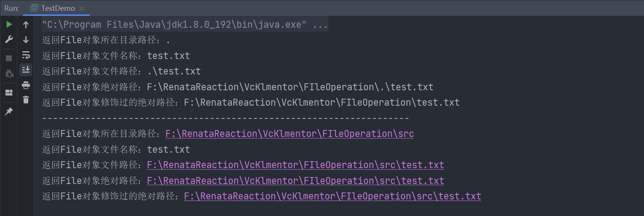This screenshot has width=644, height=216.
Task: Open the canonical path link after 修饰过的绝对路径
Action: point(332,196)
